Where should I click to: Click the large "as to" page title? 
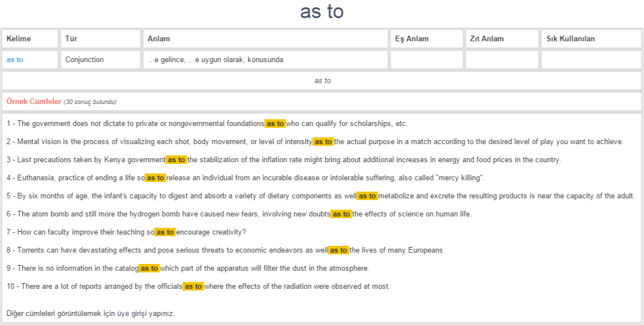coord(321,12)
